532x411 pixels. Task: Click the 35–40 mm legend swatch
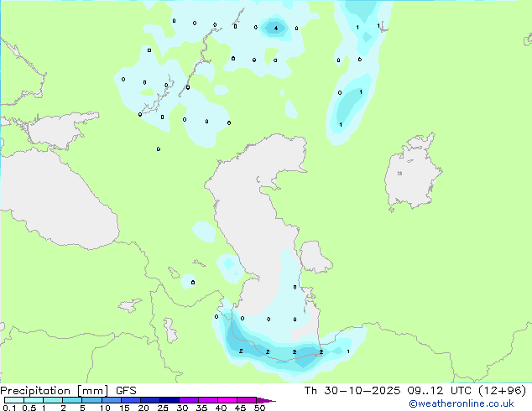pyautogui.click(x=207, y=400)
